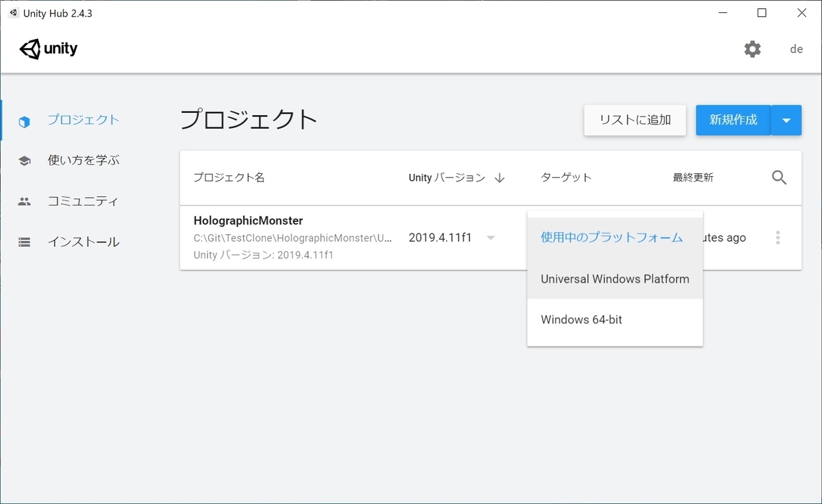
Task: Open Unity Hub settings via the gear icon
Action: click(x=752, y=49)
